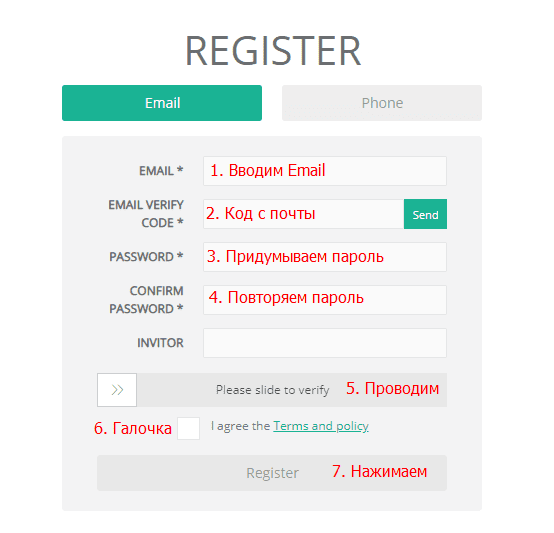Select the Confirm Password input field
Image resolution: width=554 pixels, height=533 pixels.
pyautogui.click(x=325, y=300)
